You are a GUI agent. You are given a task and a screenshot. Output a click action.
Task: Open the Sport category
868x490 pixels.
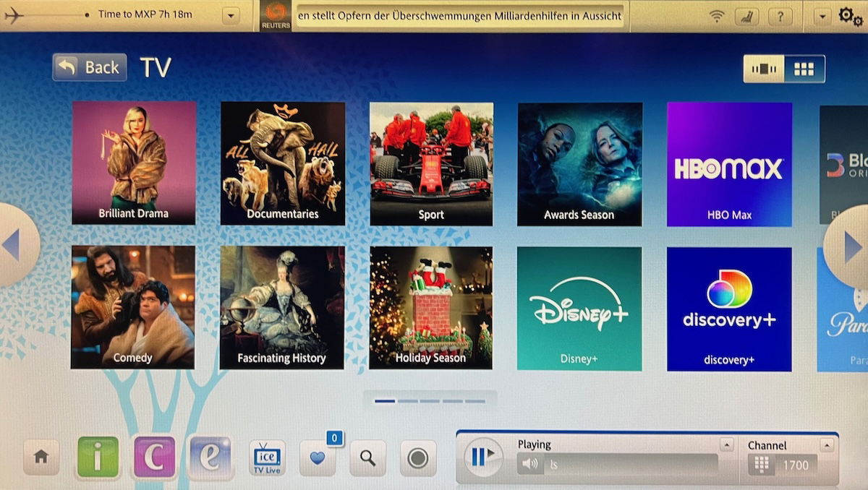432,163
